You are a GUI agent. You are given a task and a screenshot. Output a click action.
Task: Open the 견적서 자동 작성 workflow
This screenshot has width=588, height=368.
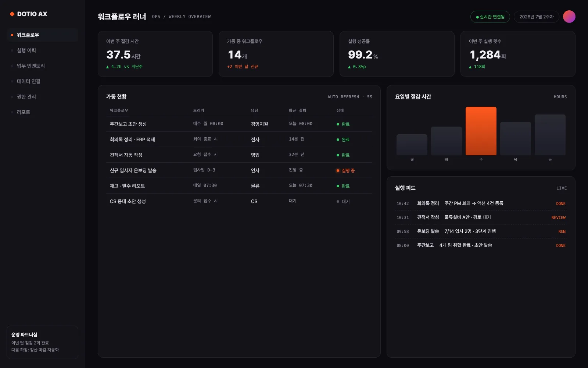click(239, 155)
